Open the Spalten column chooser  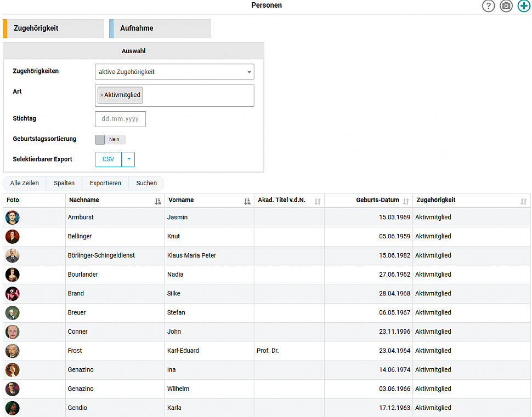(64, 183)
